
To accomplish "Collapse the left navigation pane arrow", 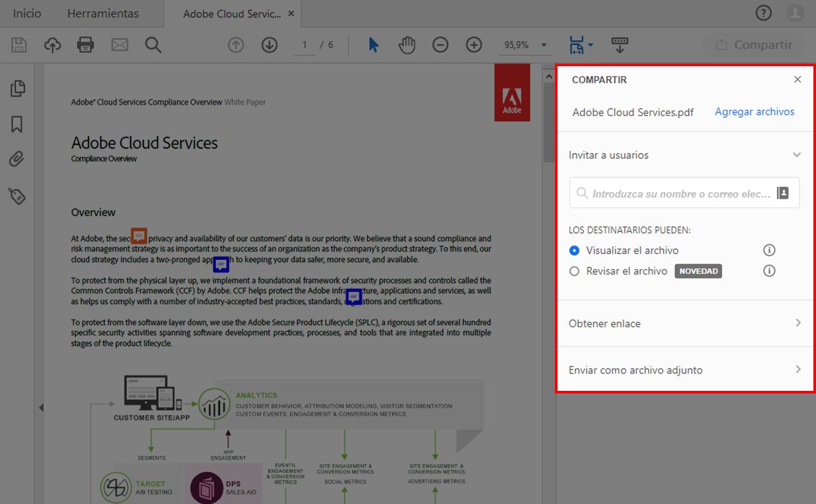I will (x=41, y=407).
